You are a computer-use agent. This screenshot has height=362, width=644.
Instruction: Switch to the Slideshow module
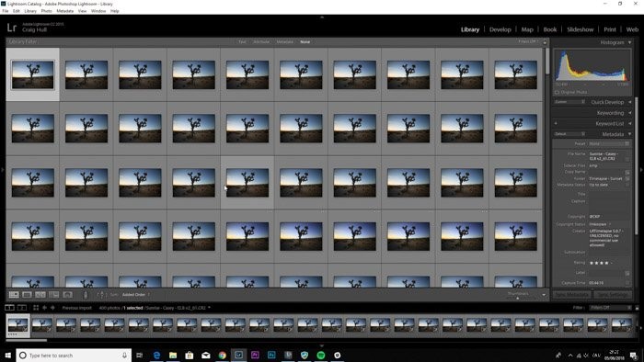click(580, 29)
